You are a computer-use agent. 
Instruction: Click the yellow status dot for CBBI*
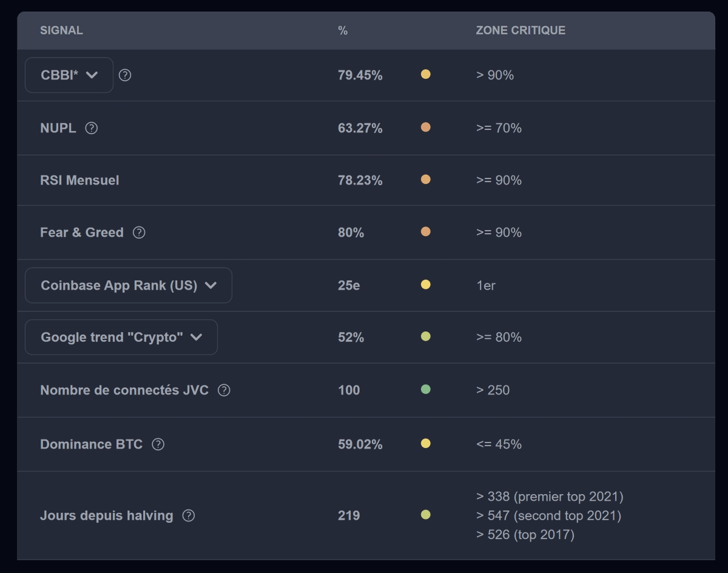coord(426,75)
